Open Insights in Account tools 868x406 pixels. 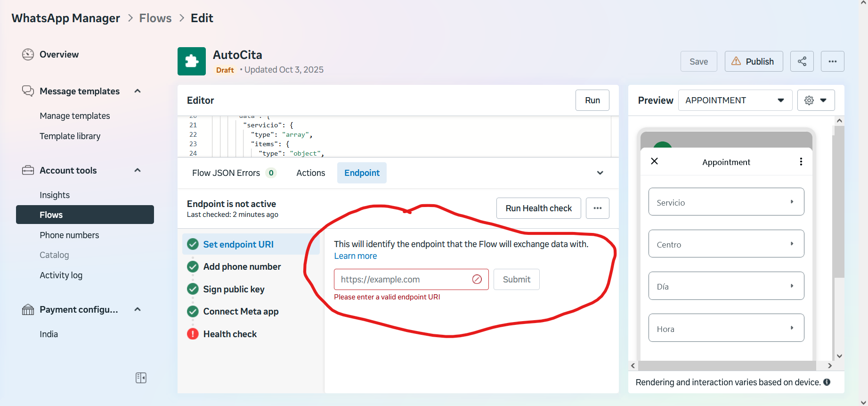click(x=55, y=195)
